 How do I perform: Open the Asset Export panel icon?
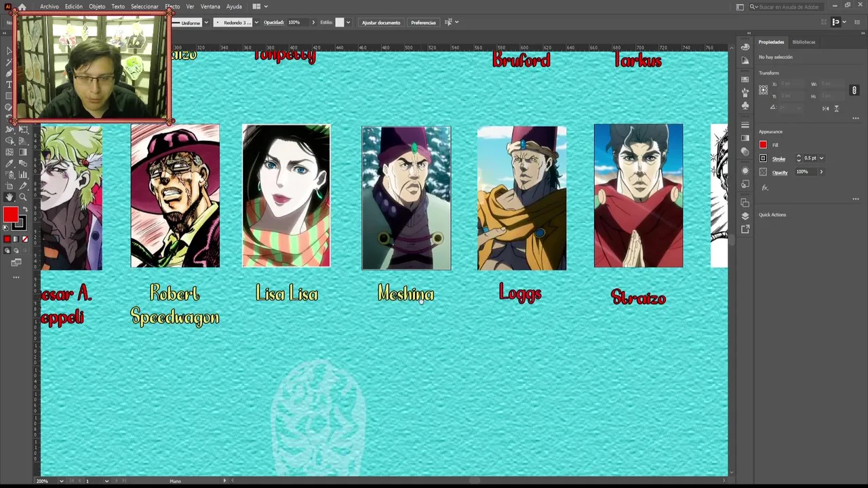pyautogui.click(x=745, y=228)
